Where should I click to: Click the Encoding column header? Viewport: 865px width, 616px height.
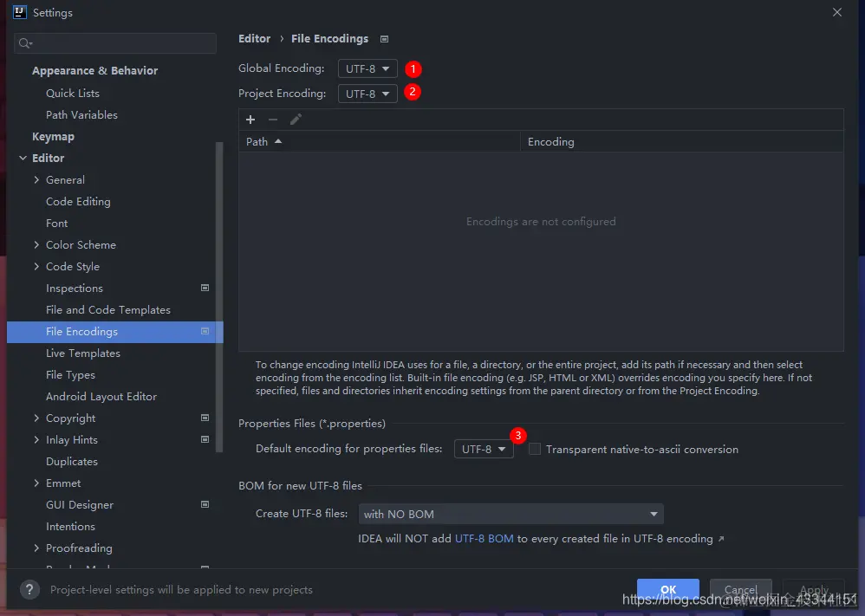click(x=682, y=142)
